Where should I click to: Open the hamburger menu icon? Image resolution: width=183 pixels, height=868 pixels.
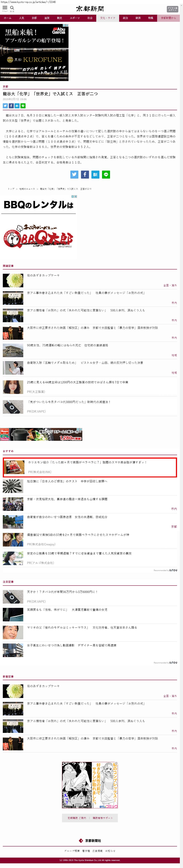pos(5,8)
